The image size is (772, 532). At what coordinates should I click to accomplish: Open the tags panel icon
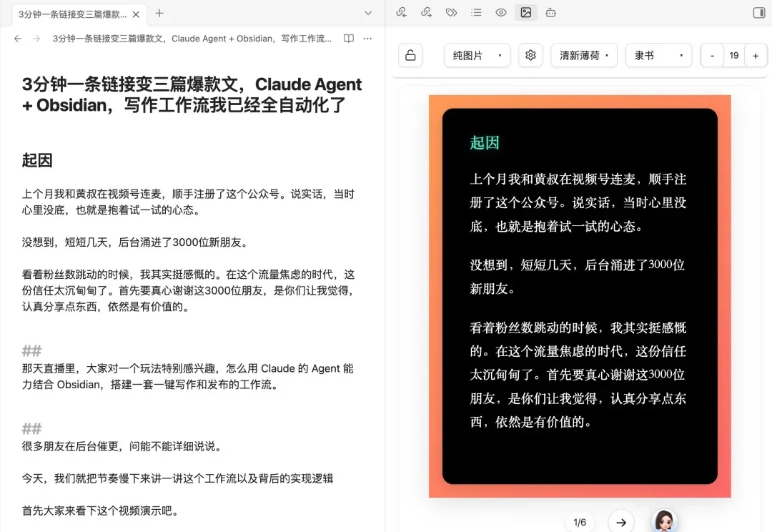(x=451, y=12)
